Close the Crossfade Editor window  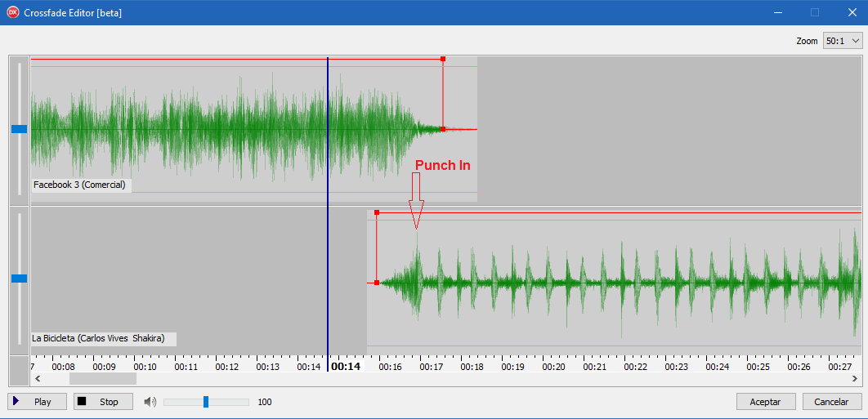tap(852, 12)
